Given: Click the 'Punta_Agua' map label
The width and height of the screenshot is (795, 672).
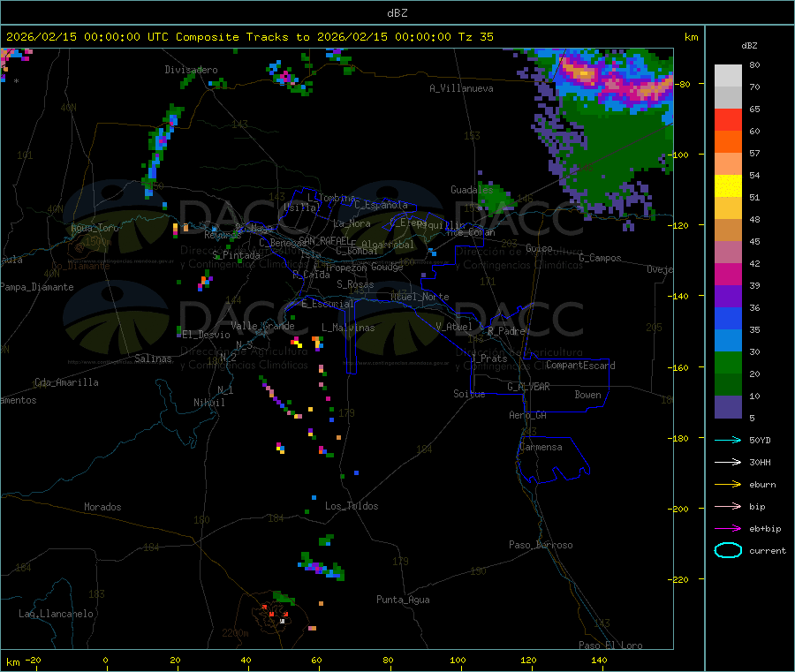Looking at the screenshot, I should pos(403,600).
